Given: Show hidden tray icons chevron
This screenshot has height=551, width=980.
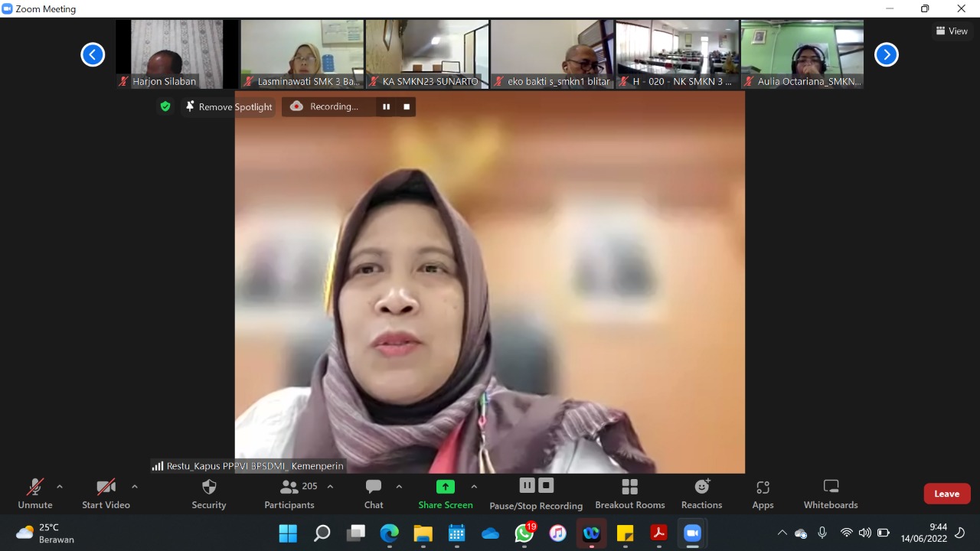Looking at the screenshot, I should [782, 533].
